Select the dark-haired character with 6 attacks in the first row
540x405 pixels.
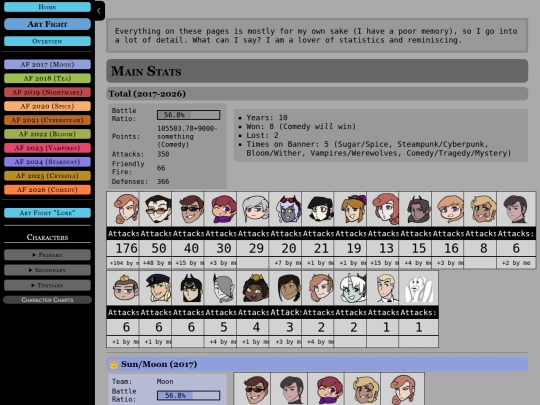click(x=516, y=209)
